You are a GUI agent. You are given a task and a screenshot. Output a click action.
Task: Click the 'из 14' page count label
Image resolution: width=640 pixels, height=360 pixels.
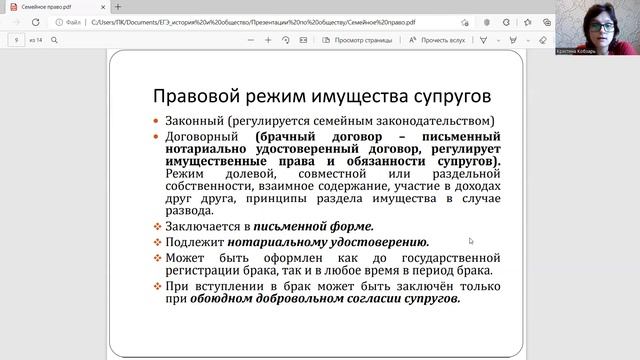[36, 40]
